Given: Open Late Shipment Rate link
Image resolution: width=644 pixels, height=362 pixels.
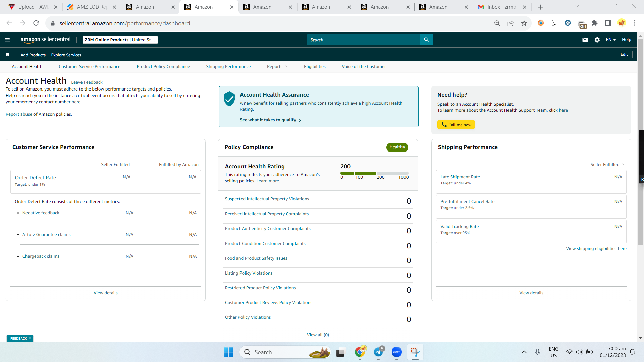Looking at the screenshot, I should pos(460,177).
